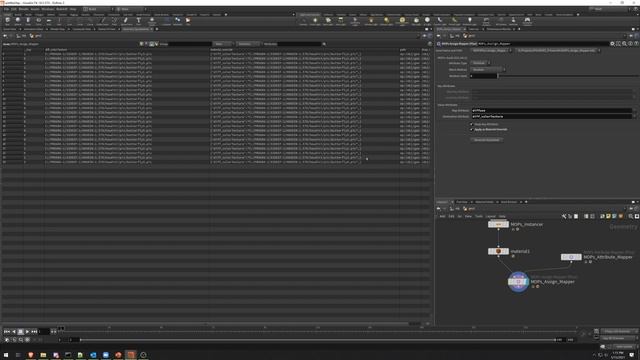Select the Font shelf tool
The image size is (640, 360).
138,21
